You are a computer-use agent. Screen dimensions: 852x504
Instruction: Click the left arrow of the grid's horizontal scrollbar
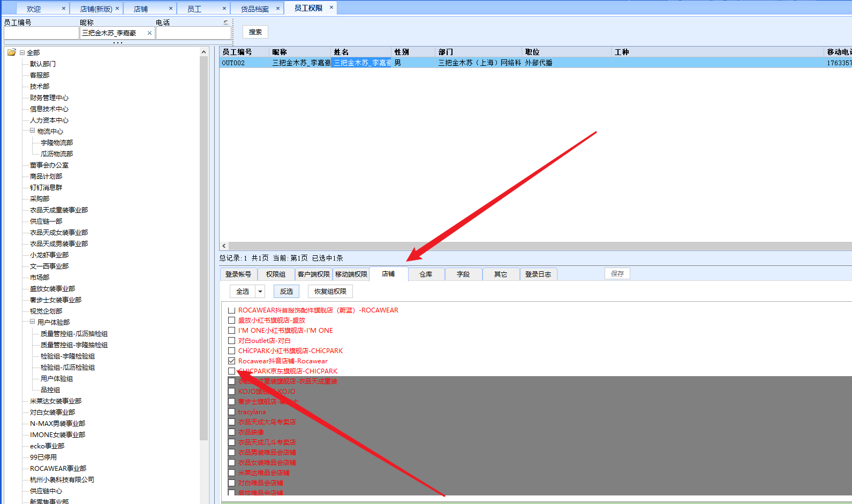pos(224,246)
